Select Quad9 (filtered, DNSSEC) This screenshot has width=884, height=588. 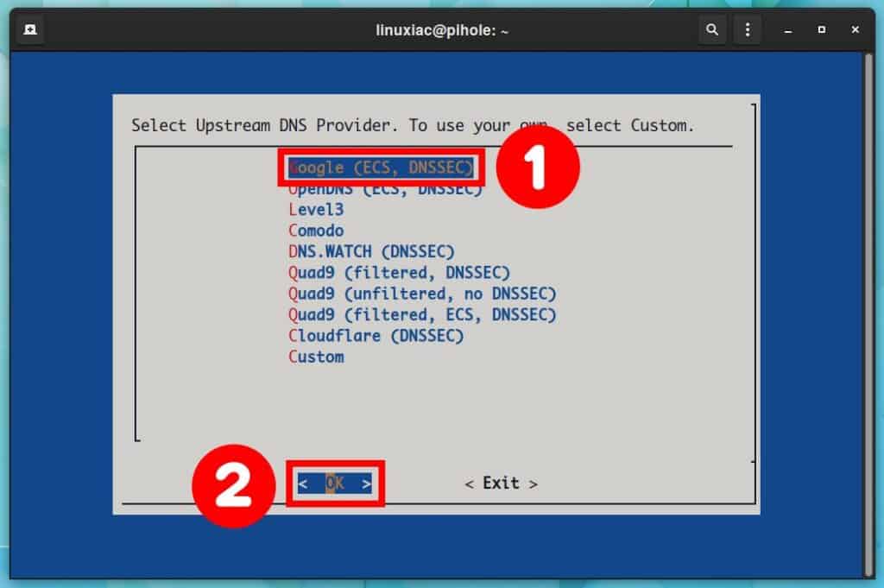pos(399,273)
